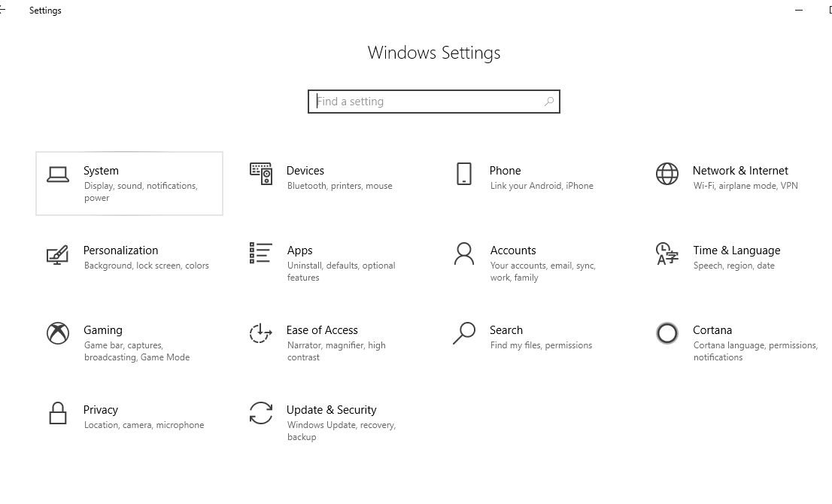Viewport: 832px width, 504px height.
Task: Open Phone settings via the phone icon
Action: pyautogui.click(x=463, y=174)
